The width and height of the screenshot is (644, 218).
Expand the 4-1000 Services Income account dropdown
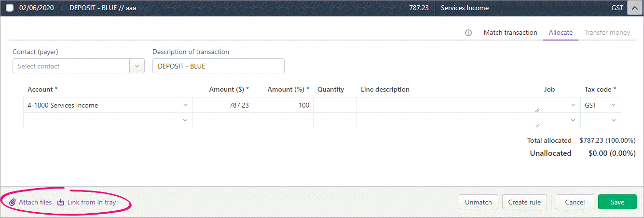pyautogui.click(x=185, y=105)
